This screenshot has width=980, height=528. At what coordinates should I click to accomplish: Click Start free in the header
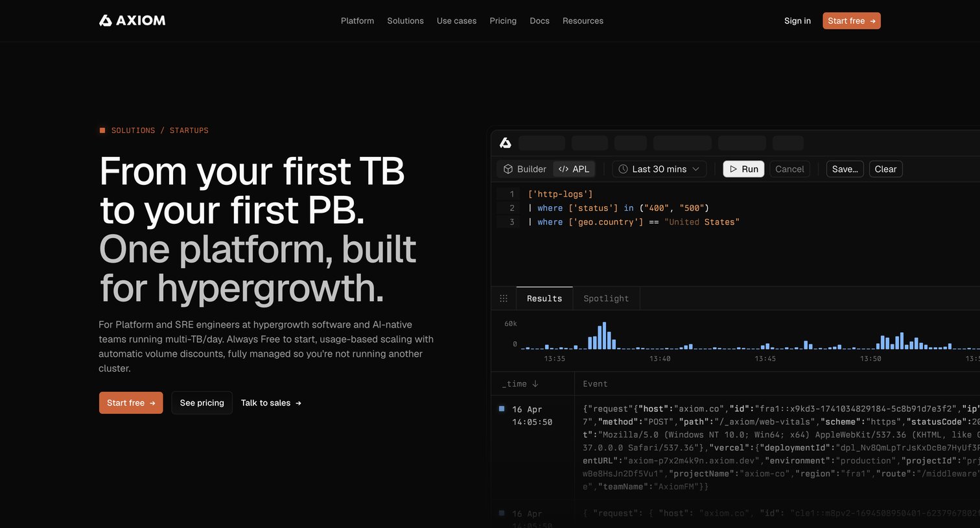(852, 21)
